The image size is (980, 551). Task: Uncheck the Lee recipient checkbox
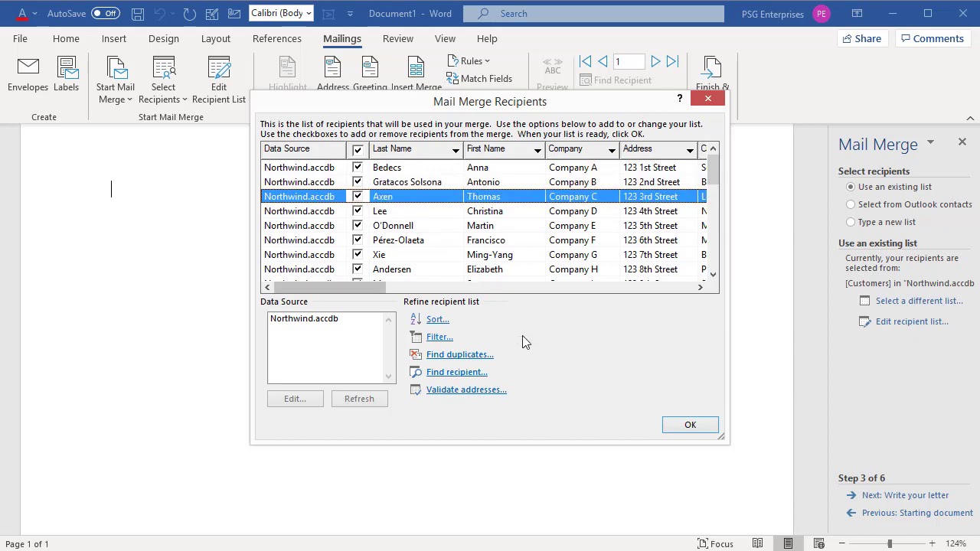coord(358,210)
